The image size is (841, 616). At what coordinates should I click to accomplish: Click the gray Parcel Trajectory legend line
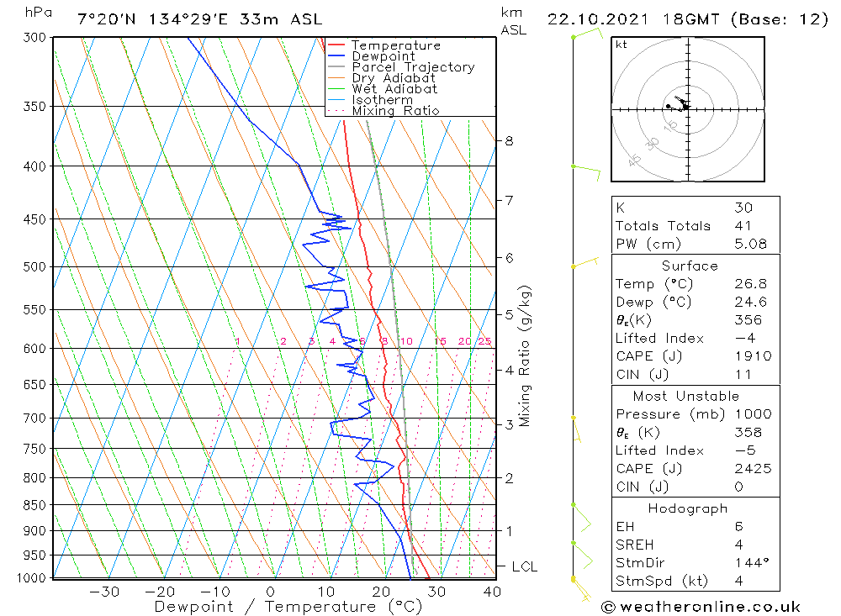[x=336, y=66]
